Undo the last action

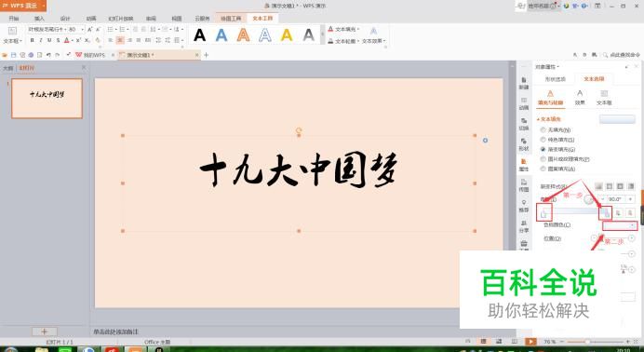[x=48, y=55]
